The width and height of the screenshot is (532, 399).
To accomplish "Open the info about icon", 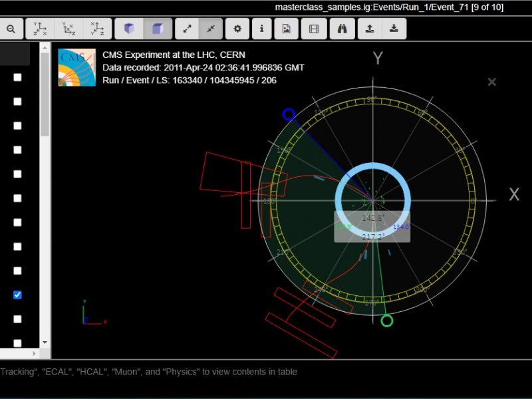I will 261,29.
